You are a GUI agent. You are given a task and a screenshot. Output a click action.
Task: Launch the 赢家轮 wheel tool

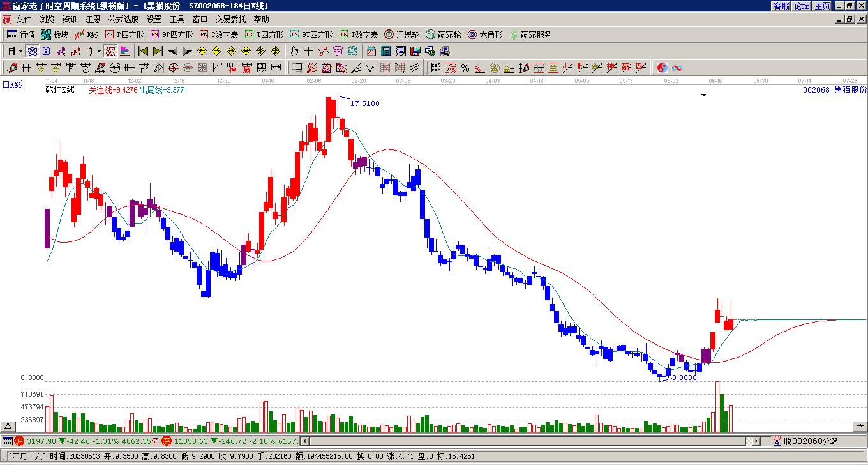[x=444, y=34]
